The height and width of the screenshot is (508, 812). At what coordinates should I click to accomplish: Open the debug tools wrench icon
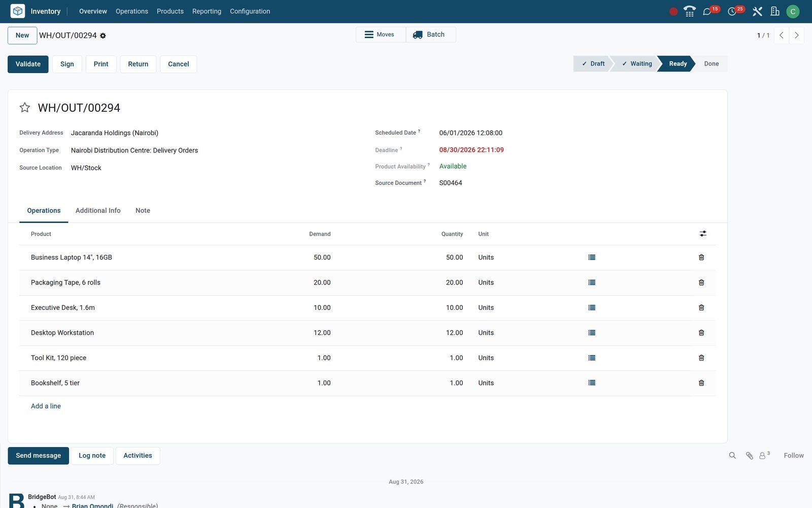tap(757, 11)
